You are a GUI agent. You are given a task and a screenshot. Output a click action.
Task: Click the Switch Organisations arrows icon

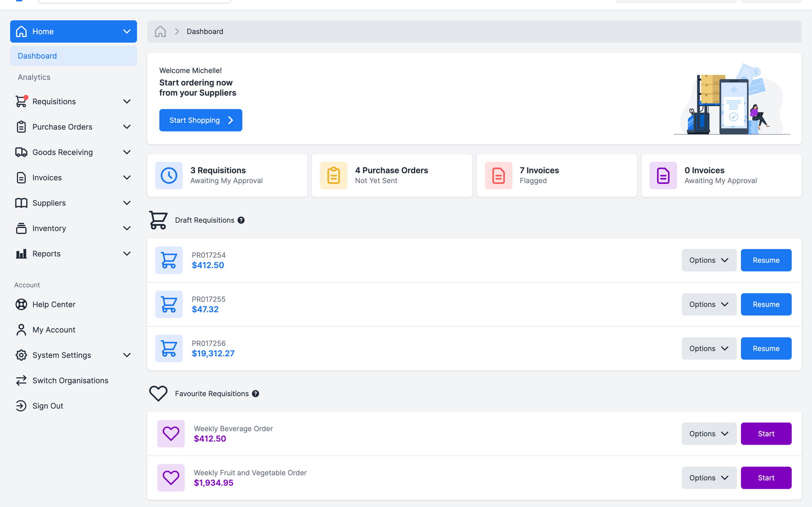click(x=21, y=381)
